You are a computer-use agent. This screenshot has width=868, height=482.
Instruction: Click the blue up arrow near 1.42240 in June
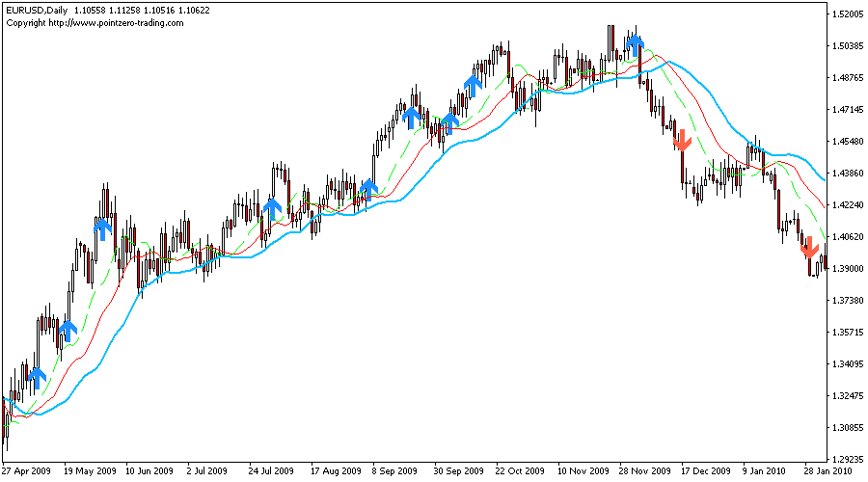coord(103,228)
